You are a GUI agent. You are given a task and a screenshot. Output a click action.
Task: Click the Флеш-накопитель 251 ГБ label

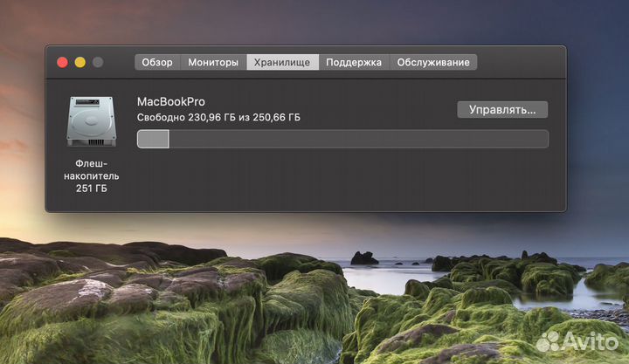click(92, 176)
